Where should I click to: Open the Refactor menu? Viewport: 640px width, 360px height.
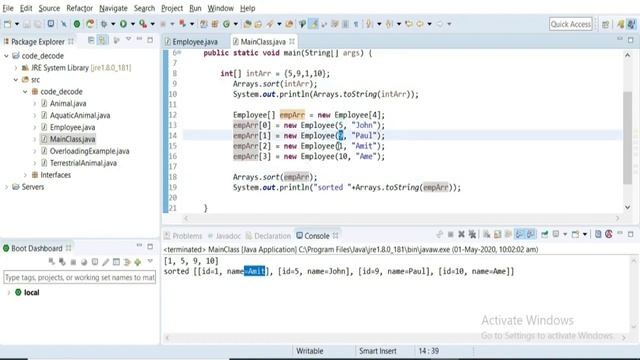tap(80, 8)
